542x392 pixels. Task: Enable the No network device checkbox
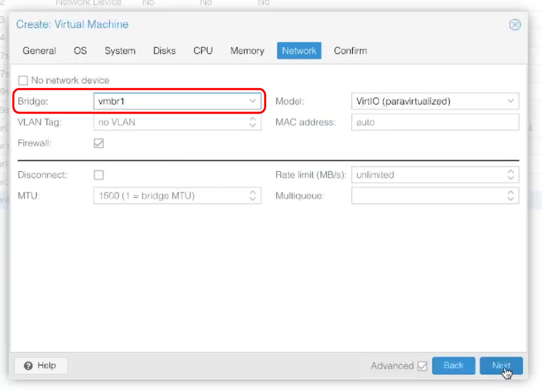[x=23, y=80]
